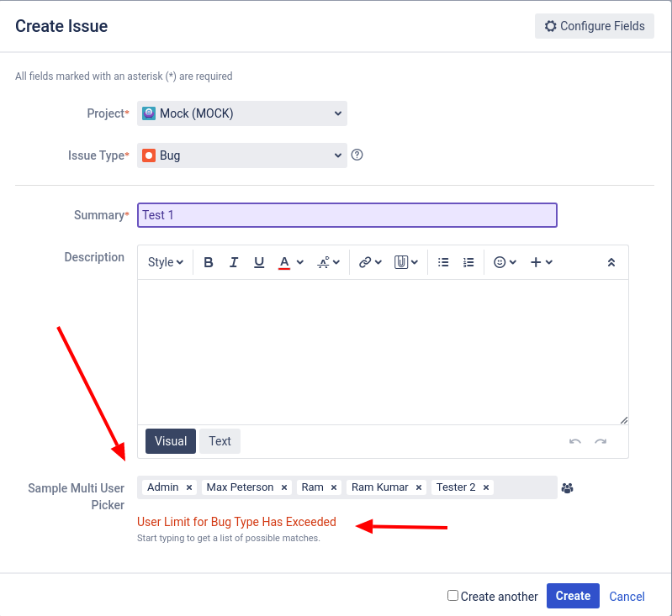Click the attachment icon in the toolbar
The width and height of the screenshot is (672, 616).
point(400,262)
